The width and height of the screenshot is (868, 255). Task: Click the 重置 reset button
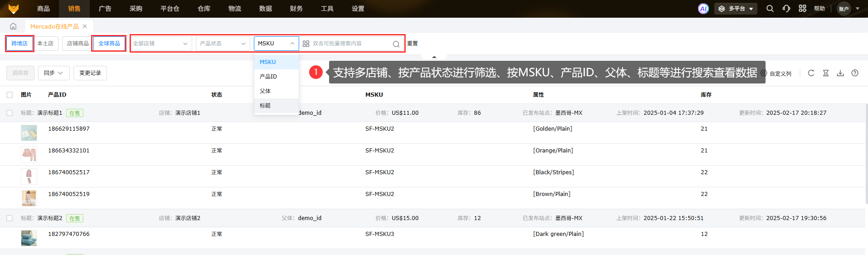pos(412,44)
